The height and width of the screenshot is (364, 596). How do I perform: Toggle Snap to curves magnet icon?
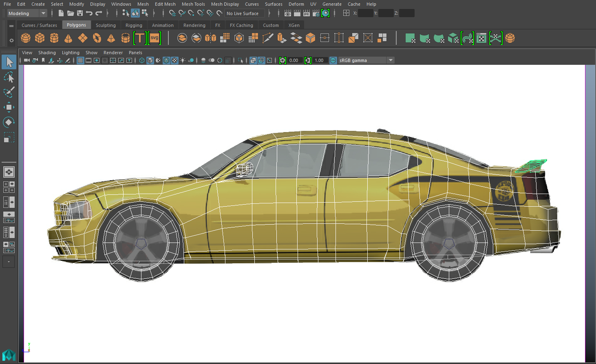click(x=182, y=13)
